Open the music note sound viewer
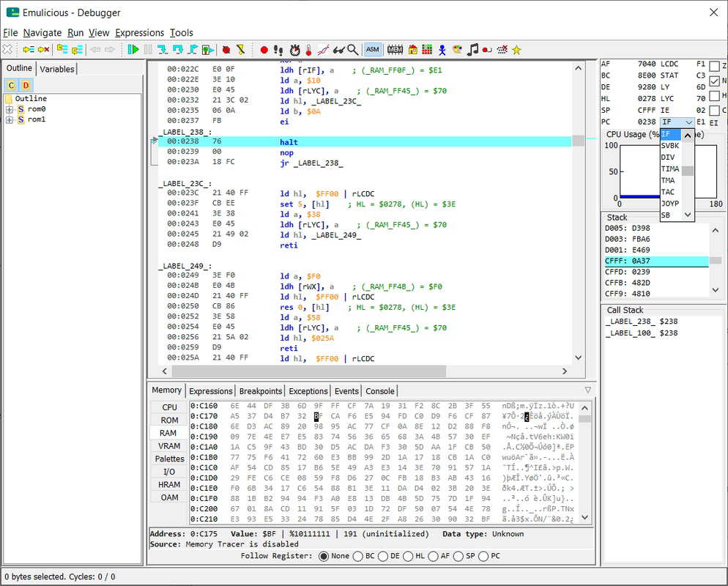The height and width of the screenshot is (586, 728). 472,49
